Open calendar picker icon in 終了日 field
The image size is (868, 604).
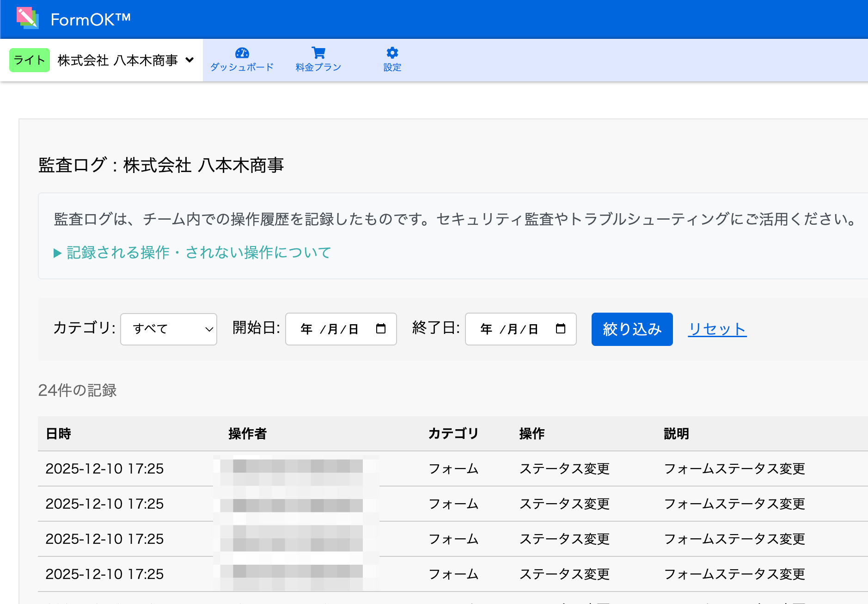coord(560,329)
